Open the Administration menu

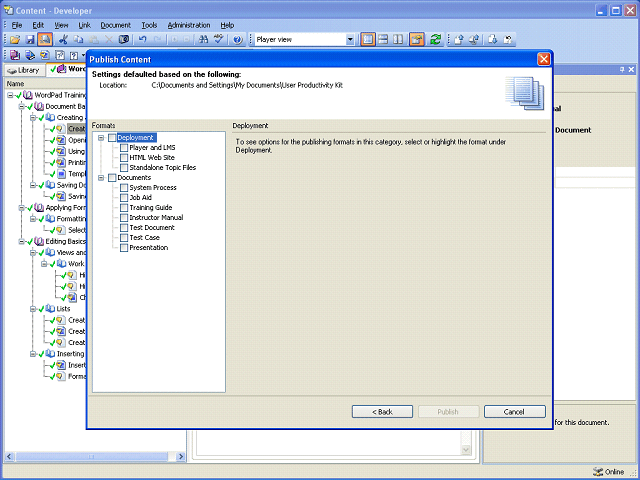click(189, 25)
